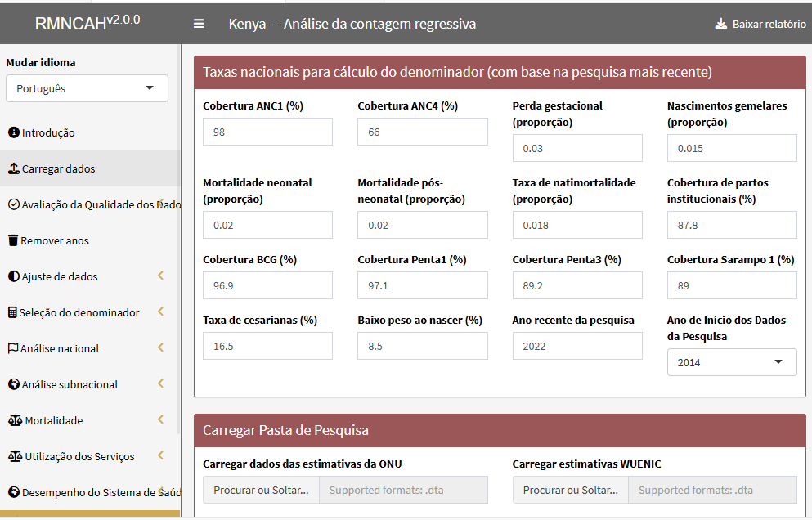The height and width of the screenshot is (520, 812).
Task: Click the trash icon beside Remover anos
Action: tap(13, 240)
